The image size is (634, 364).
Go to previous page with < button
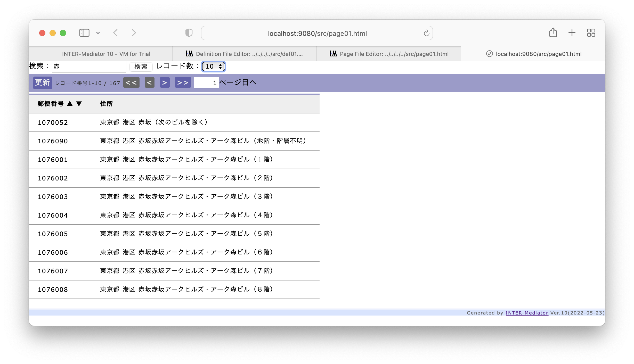[x=149, y=83]
